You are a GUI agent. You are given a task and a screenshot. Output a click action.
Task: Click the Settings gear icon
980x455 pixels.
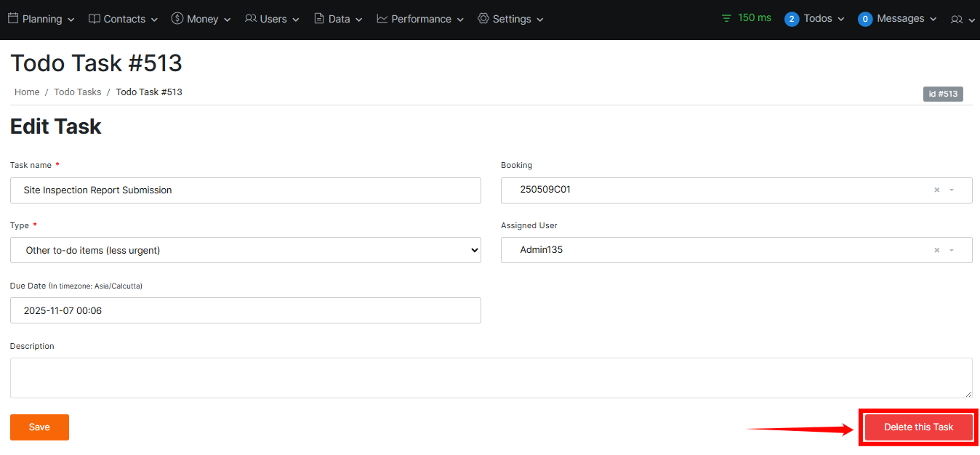click(x=483, y=19)
